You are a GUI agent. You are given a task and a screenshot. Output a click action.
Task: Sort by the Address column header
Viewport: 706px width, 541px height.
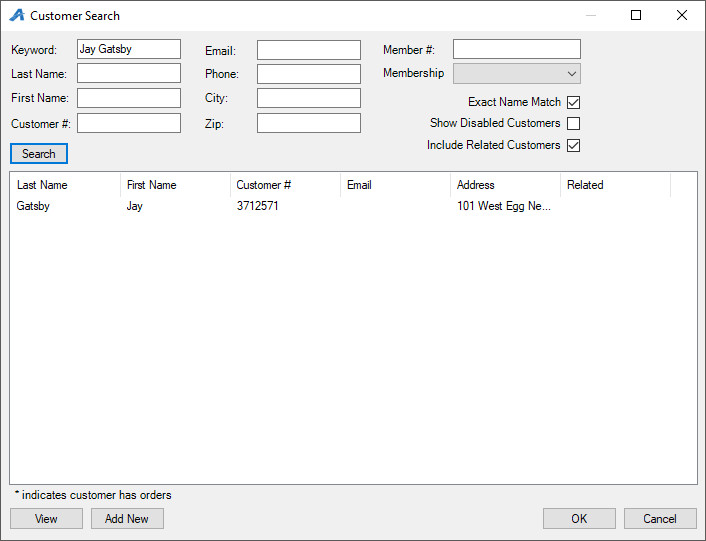505,185
